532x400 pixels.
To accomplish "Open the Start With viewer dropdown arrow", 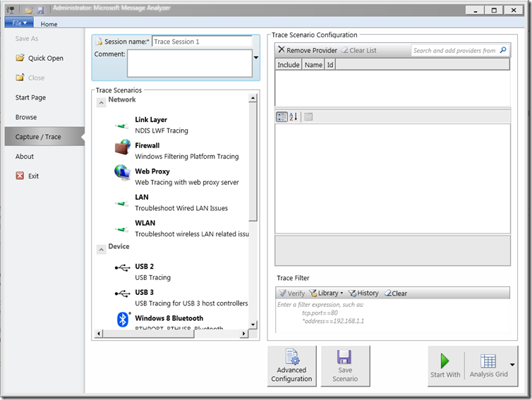I will pyautogui.click(x=512, y=365).
